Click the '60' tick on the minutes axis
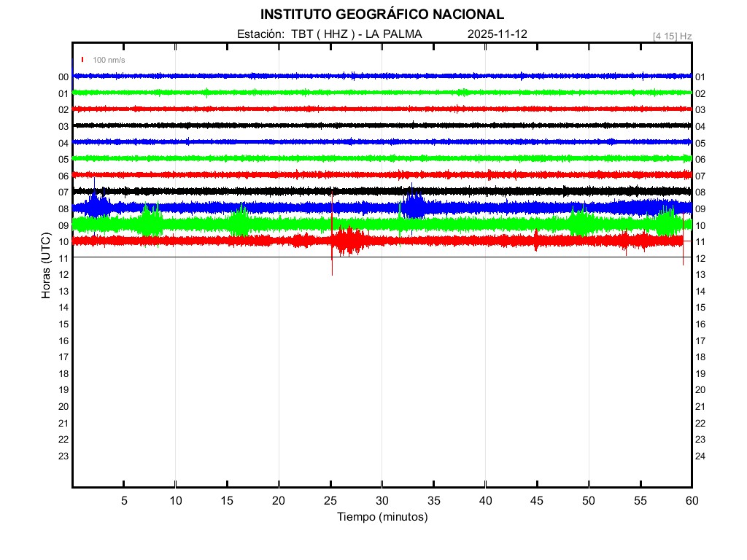The image size is (747, 560). pyautogui.click(x=692, y=501)
